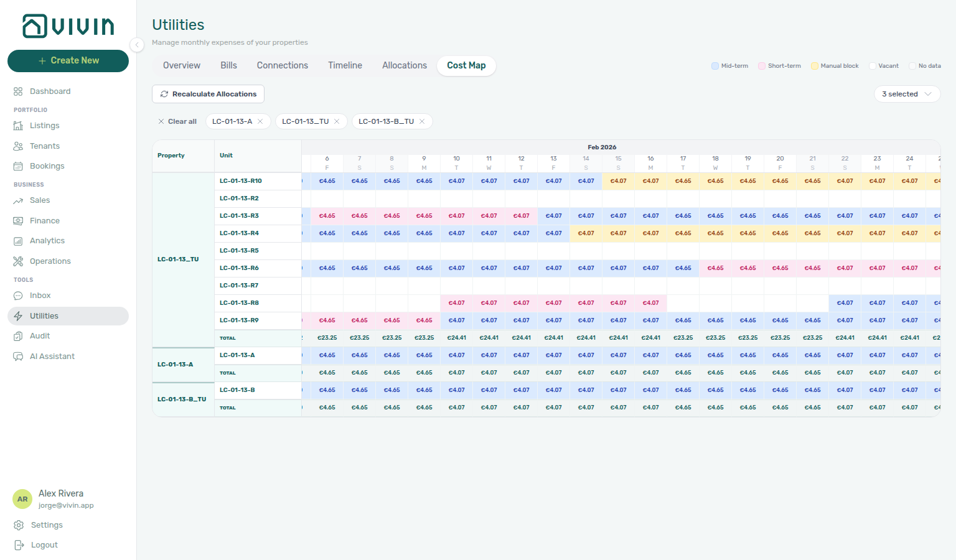Switch to the Bills tab
Screen dimensions: 956x560
pos(228,65)
